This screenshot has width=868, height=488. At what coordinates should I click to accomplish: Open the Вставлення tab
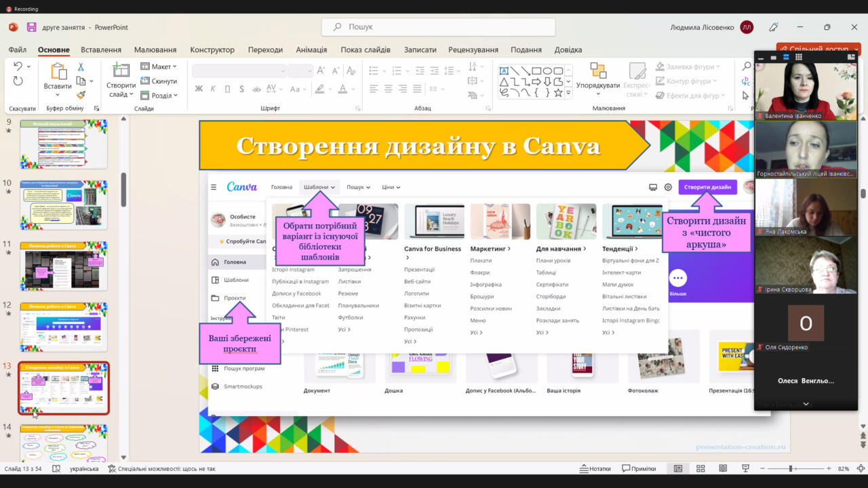point(101,49)
